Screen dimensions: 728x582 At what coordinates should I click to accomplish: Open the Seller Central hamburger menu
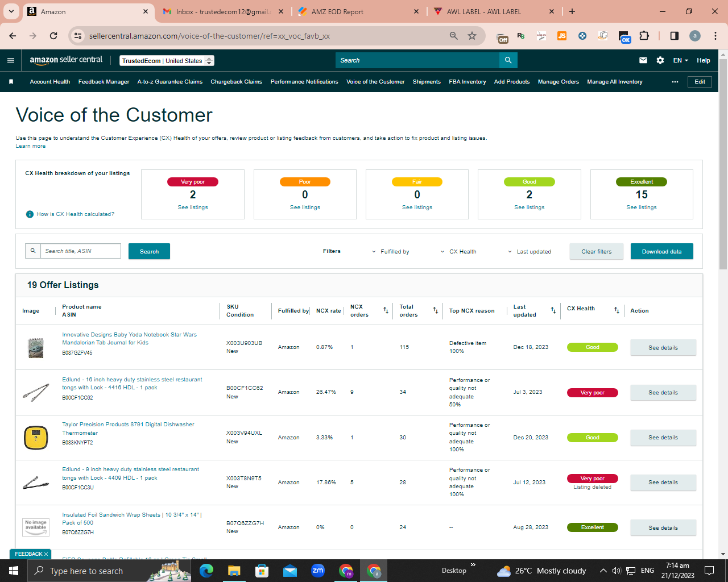click(x=11, y=60)
